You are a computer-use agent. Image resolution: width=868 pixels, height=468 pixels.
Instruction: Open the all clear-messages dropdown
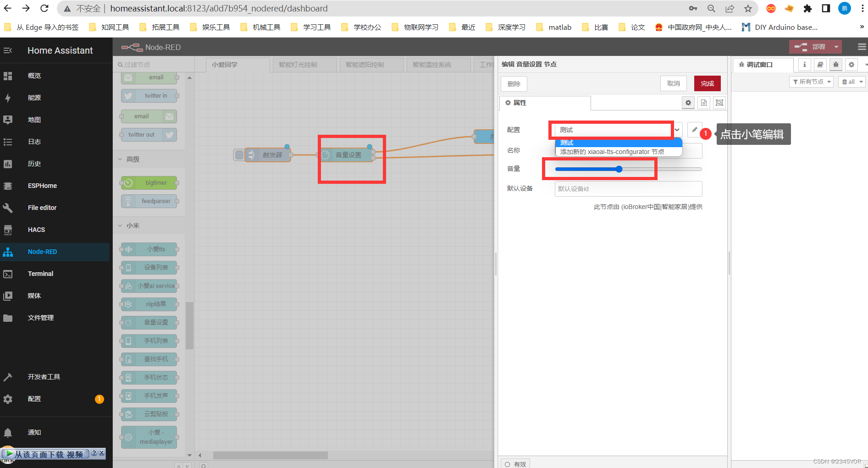[x=852, y=82]
